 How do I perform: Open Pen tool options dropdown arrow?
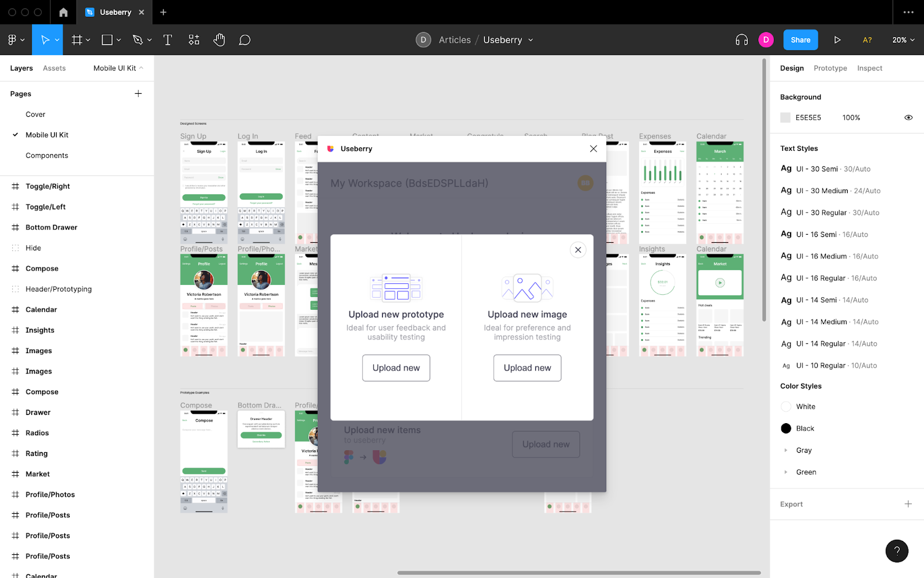click(x=150, y=40)
